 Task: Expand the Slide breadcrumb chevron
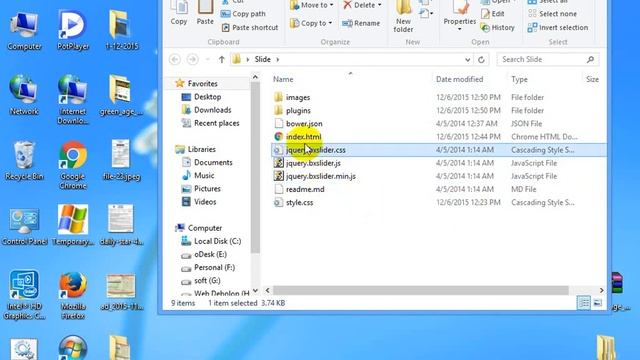[x=278, y=60]
